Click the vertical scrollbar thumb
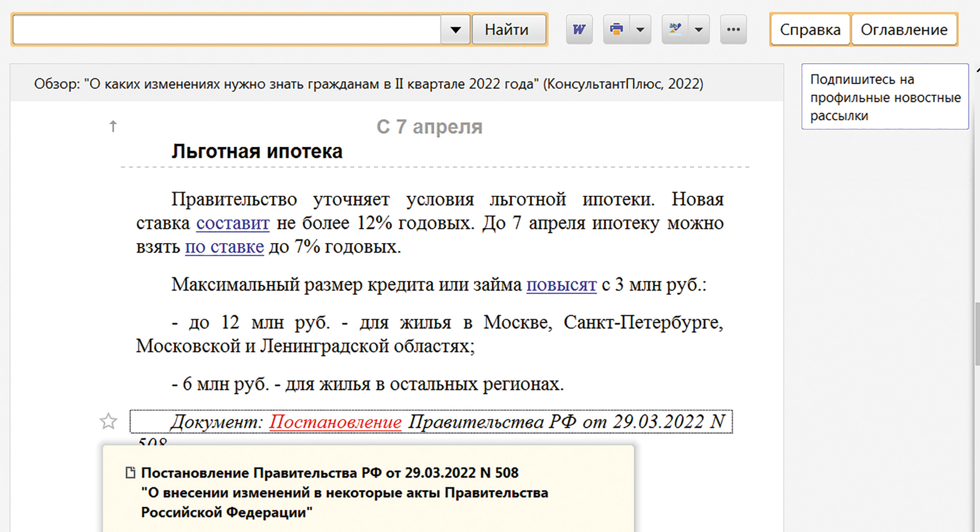The image size is (980, 532). (977, 335)
